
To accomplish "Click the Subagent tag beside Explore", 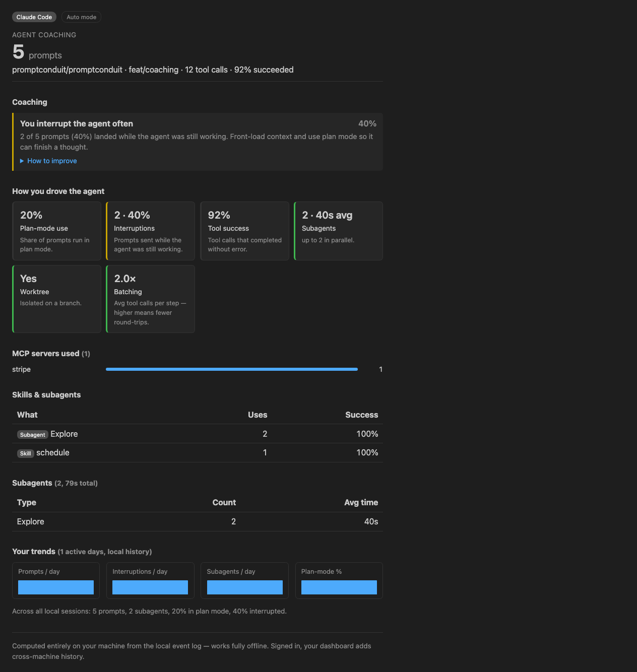I will click(x=33, y=435).
